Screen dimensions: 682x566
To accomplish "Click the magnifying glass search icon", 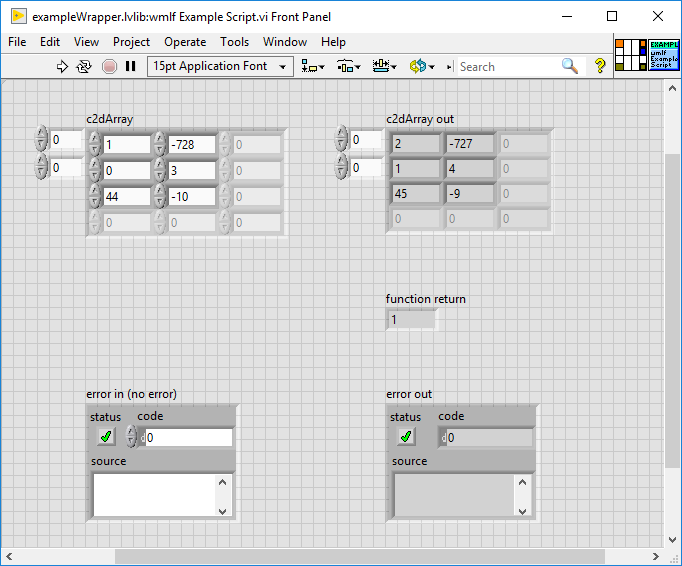I will (570, 66).
